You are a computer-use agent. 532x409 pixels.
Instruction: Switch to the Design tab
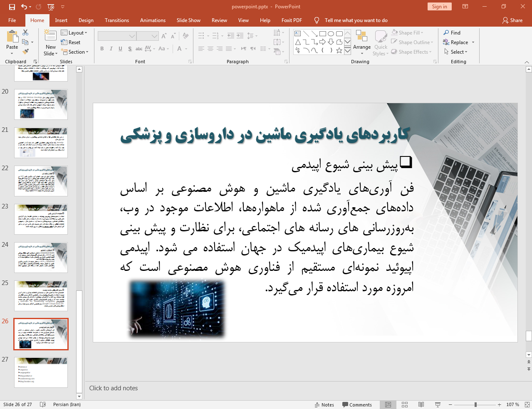[x=86, y=20]
